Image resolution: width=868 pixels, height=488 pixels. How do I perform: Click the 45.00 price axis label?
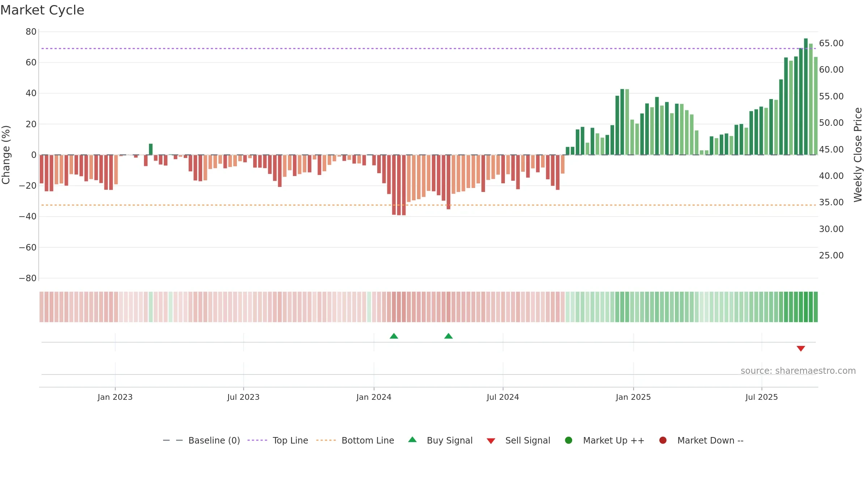click(831, 150)
